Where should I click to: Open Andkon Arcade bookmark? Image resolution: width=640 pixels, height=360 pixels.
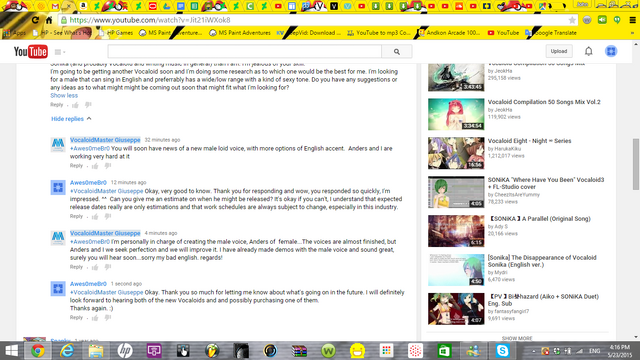449,33
